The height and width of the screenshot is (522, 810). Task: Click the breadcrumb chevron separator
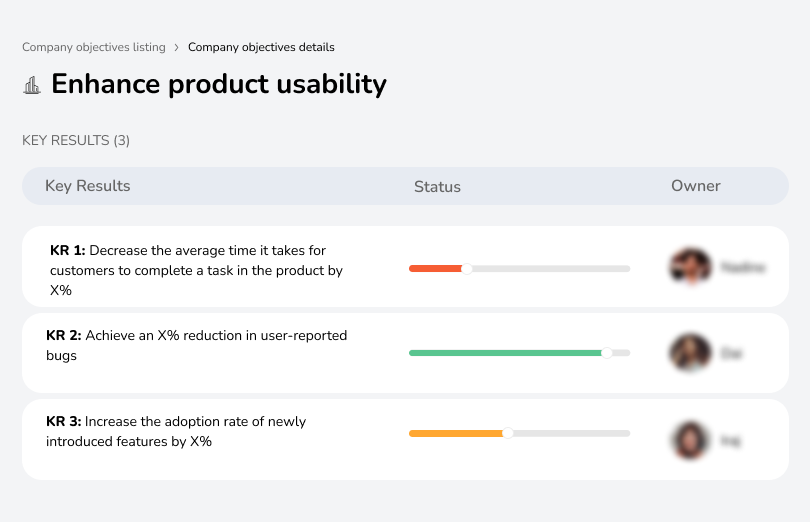point(177,48)
